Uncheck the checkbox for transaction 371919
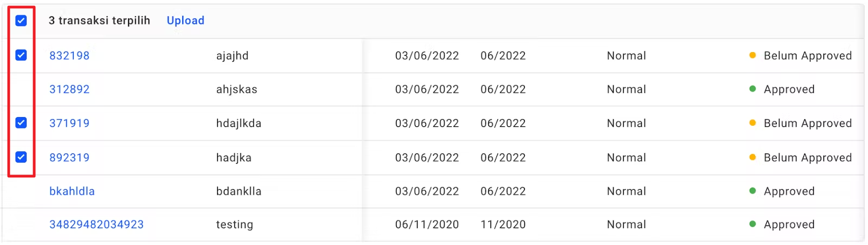This screenshot has height=245, width=868. pyautogui.click(x=21, y=123)
